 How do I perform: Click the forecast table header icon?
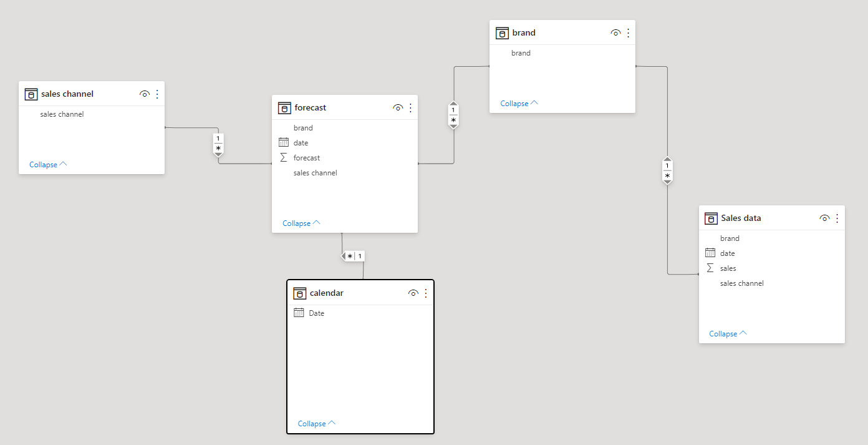(x=284, y=108)
